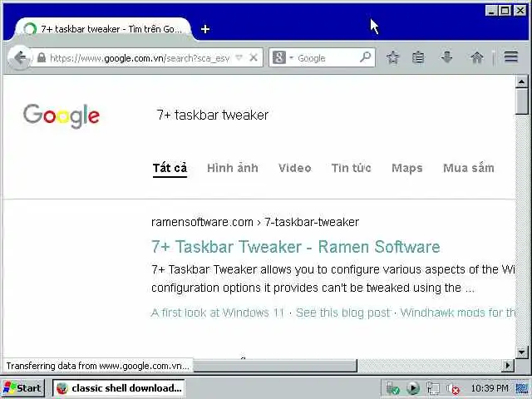Viewport: 532px width, 399px height.
Task: Click the magnifier in the search box
Action: pos(365,57)
